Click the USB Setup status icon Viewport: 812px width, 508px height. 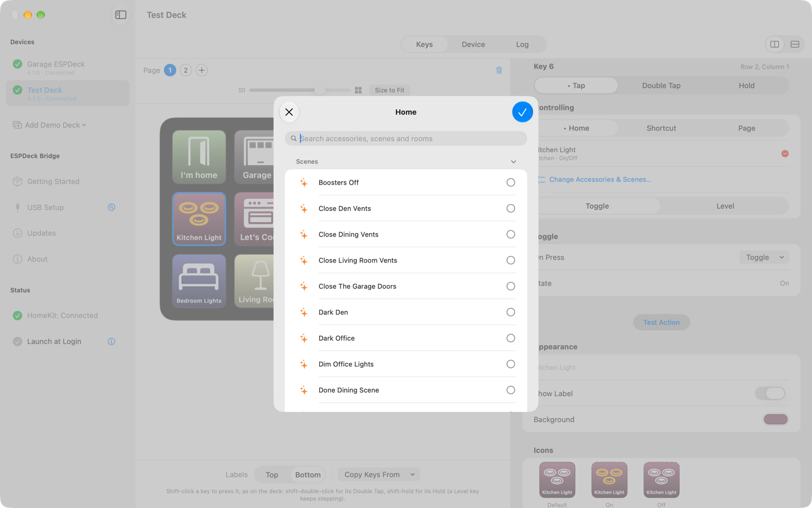(x=112, y=207)
